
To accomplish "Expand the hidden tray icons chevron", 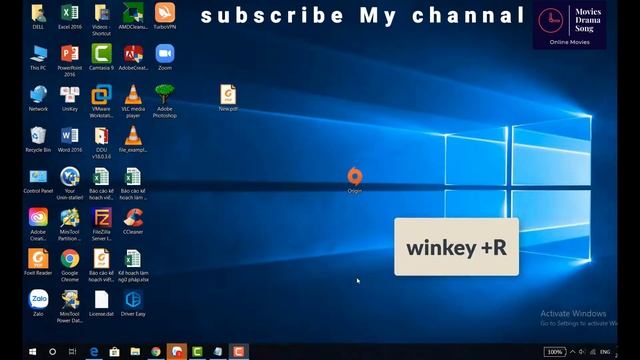I will pos(573,352).
